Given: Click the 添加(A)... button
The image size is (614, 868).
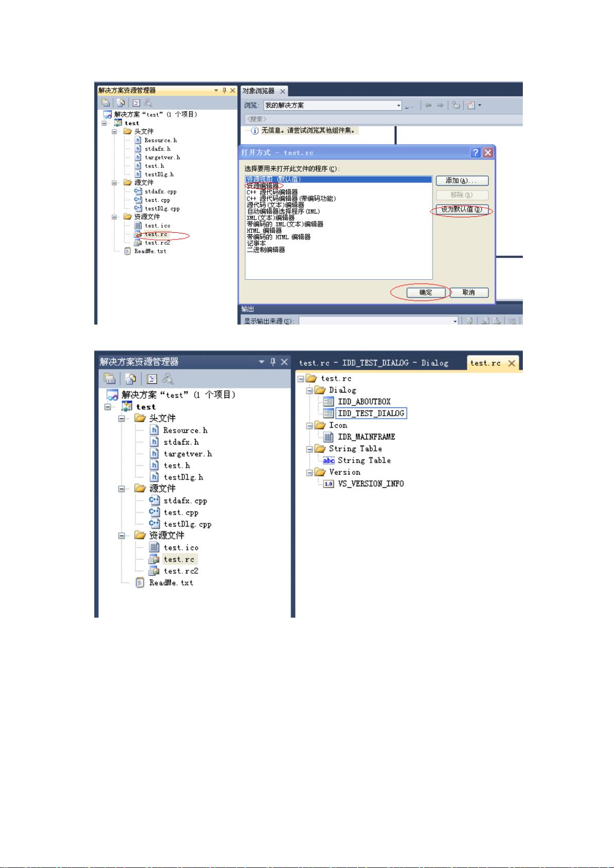Looking at the screenshot, I should [462, 181].
